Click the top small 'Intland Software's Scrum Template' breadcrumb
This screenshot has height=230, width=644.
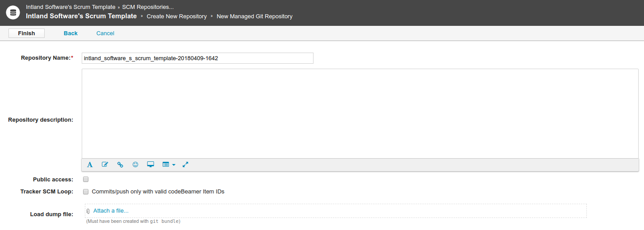tap(71, 7)
